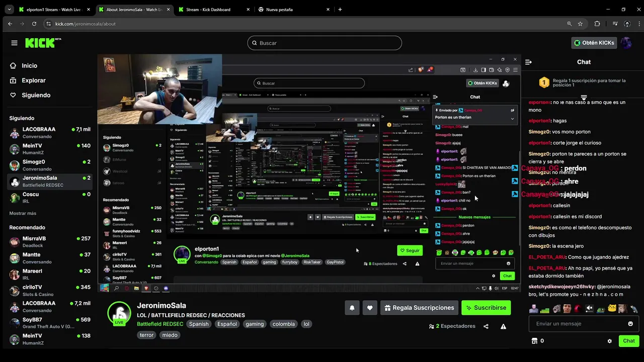644x362 pixels.
Task: Open the Kick logo home link
Action: point(43,43)
